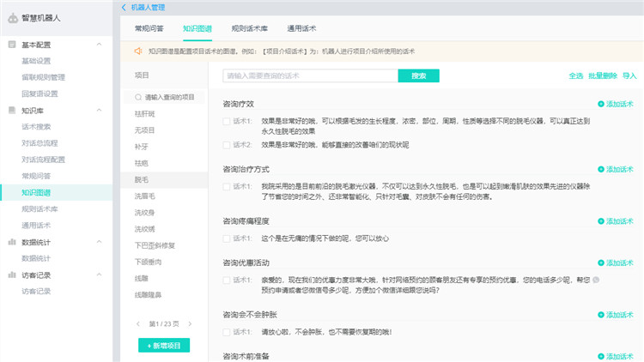Collapse the 基本配置 sidebar section chevron

99,44
